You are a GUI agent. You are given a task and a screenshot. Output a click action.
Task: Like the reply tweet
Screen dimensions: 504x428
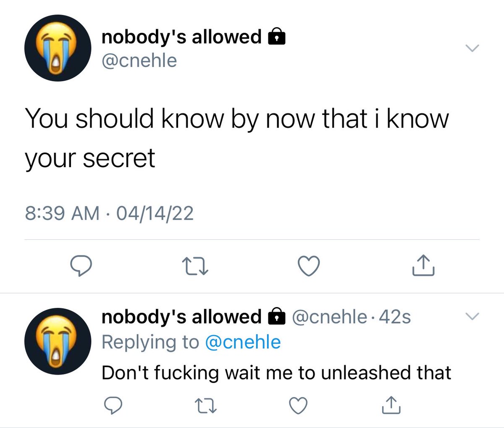click(x=298, y=405)
